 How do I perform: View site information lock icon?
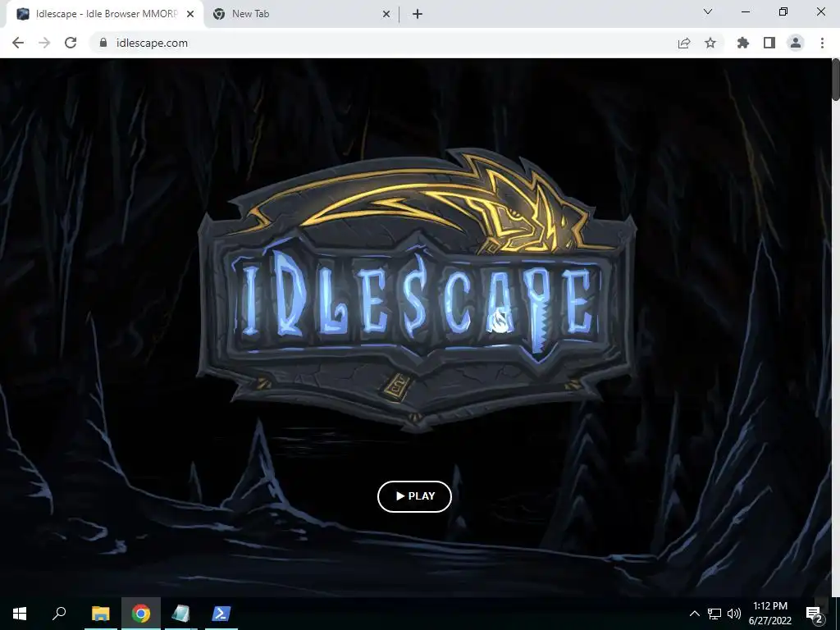103,43
